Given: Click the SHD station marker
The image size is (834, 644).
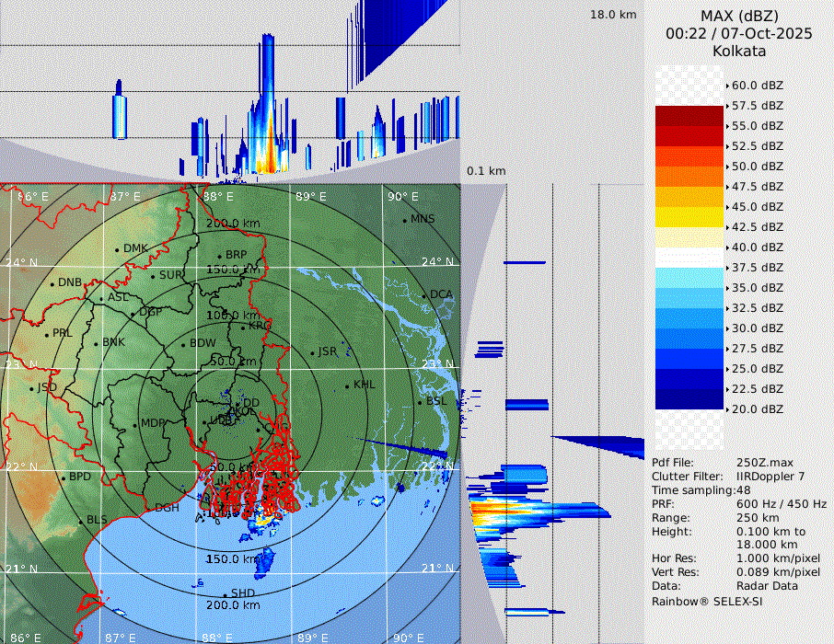Looking at the screenshot, I should (x=225, y=594).
